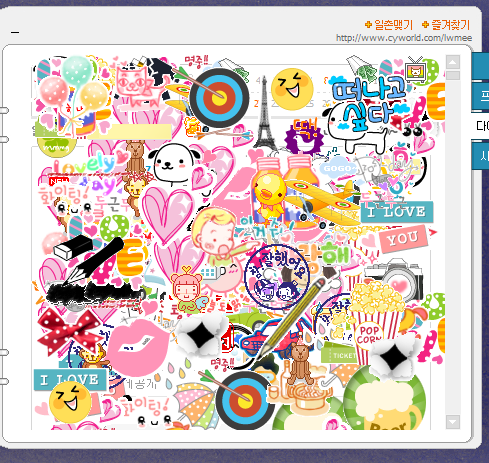Select the top blue side tab

[x=480, y=66]
